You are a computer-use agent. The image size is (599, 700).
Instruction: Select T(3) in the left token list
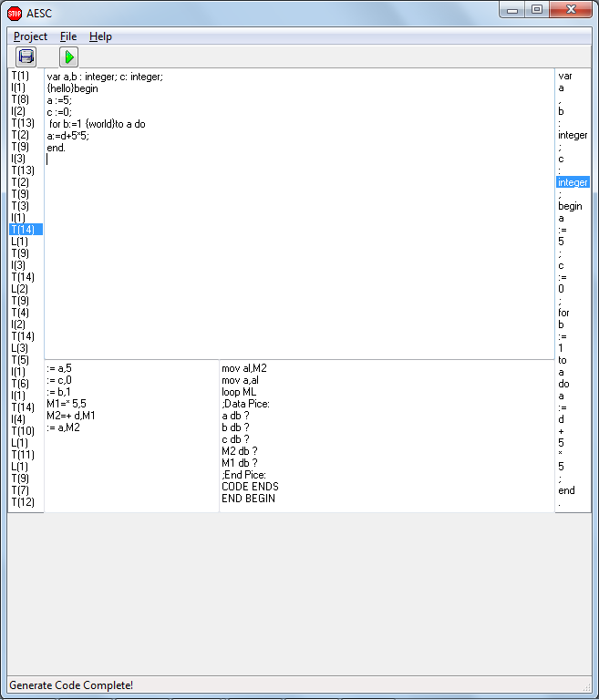tap(20, 206)
